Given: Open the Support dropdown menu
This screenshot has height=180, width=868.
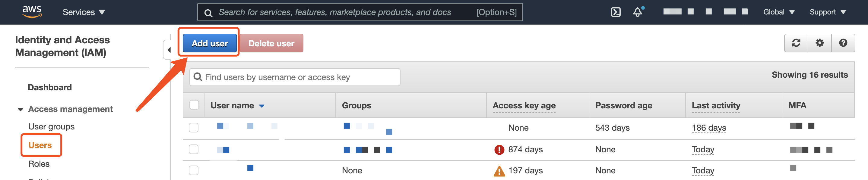Looking at the screenshot, I should pos(828,12).
